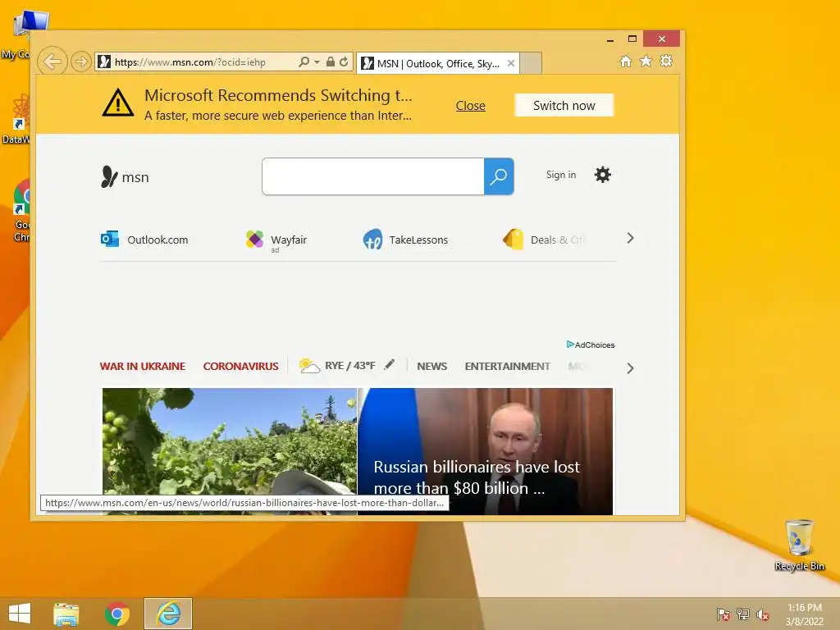
Task: Open the NEWS category
Action: 431,367
